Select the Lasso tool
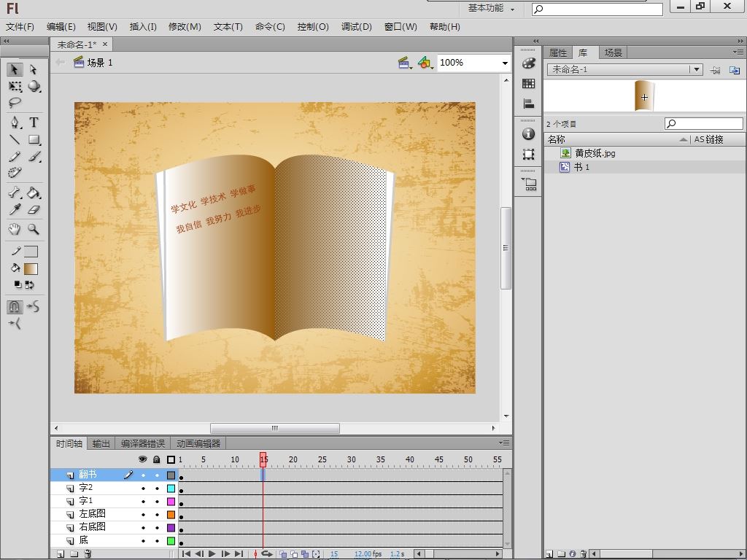Screen dimensions: 747x560 15,104
